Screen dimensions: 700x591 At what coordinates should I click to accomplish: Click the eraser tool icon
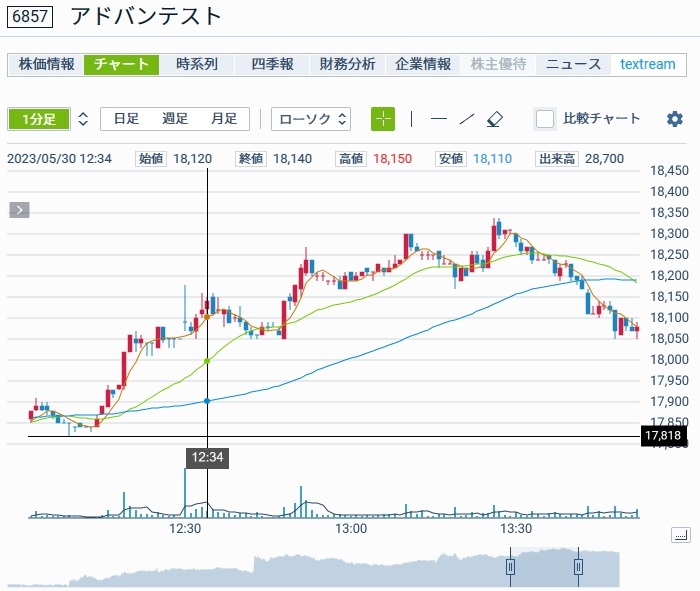click(494, 119)
